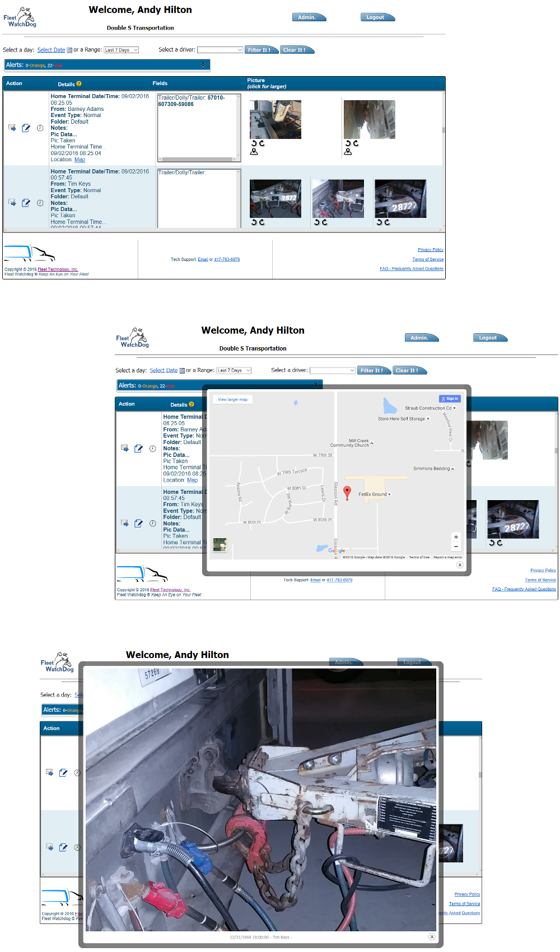Click Sign in on the Google map

pyautogui.click(x=450, y=399)
